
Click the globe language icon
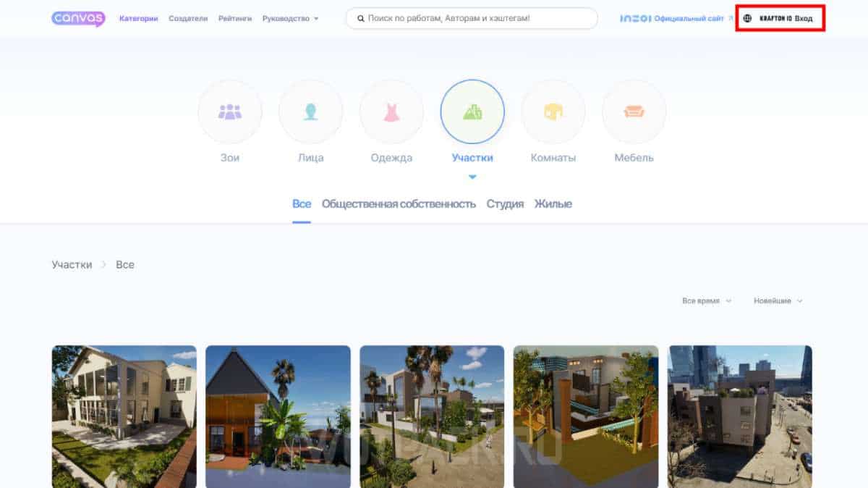(x=748, y=18)
